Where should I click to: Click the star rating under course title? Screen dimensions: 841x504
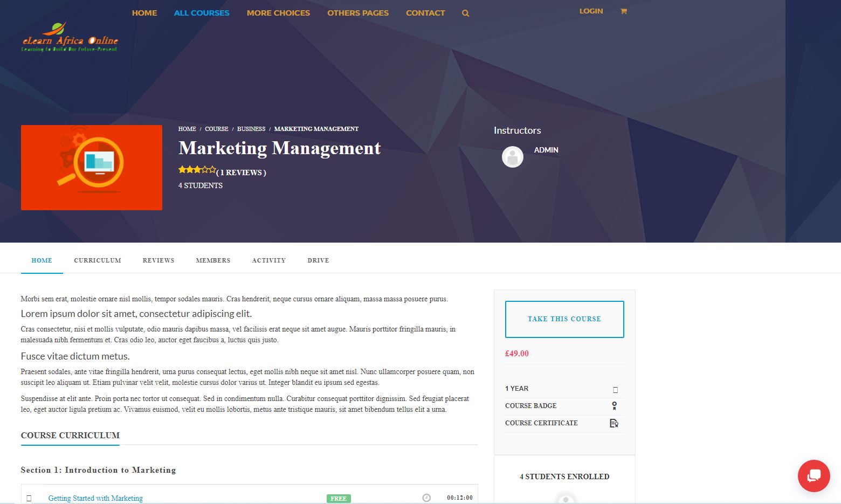[197, 170]
